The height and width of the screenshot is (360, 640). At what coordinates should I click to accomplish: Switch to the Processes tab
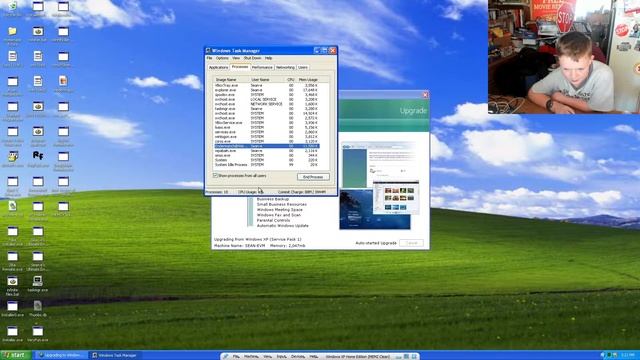tap(240, 67)
